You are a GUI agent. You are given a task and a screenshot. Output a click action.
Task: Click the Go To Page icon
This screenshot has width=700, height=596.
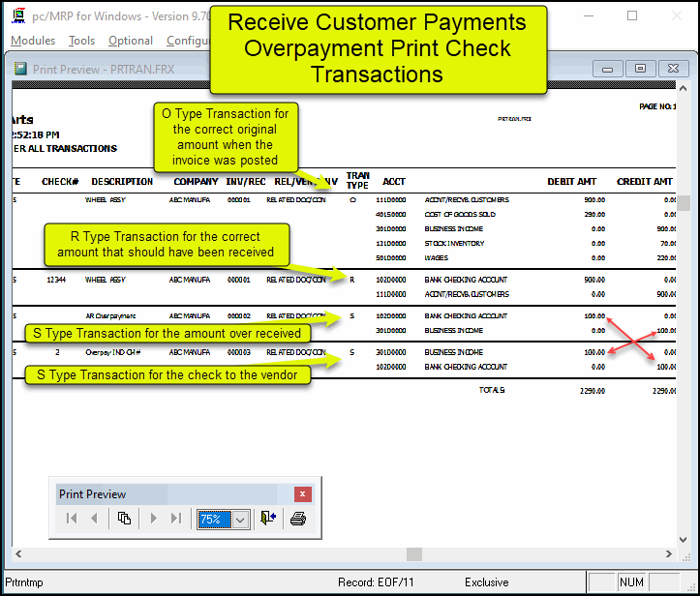124,519
